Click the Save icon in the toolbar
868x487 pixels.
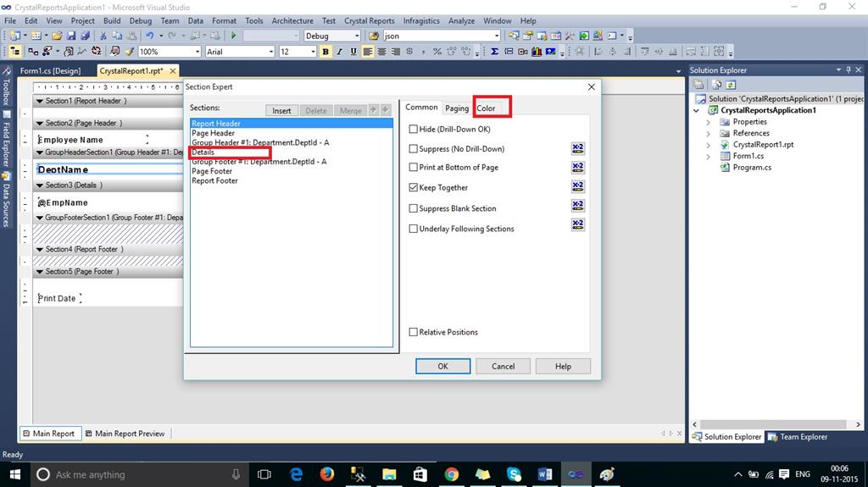(71, 36)
